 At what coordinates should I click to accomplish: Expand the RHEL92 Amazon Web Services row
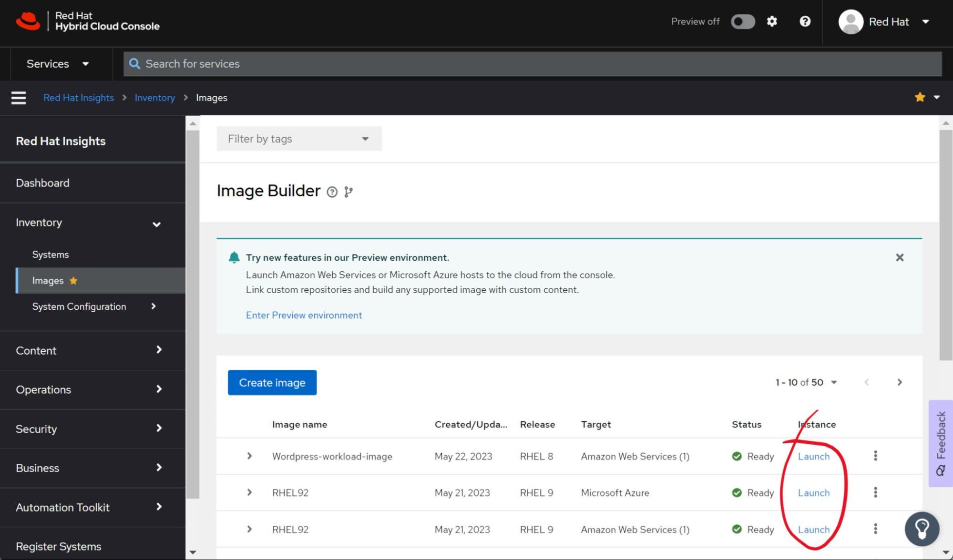pyautogui.click(x=249, y=529)
